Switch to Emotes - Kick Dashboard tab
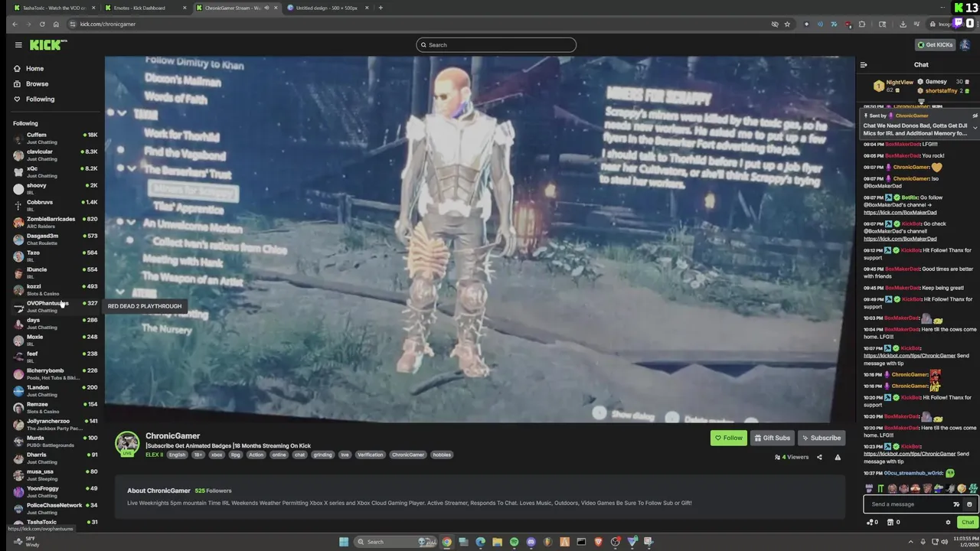The image size is (980, 551). (145, 8)
